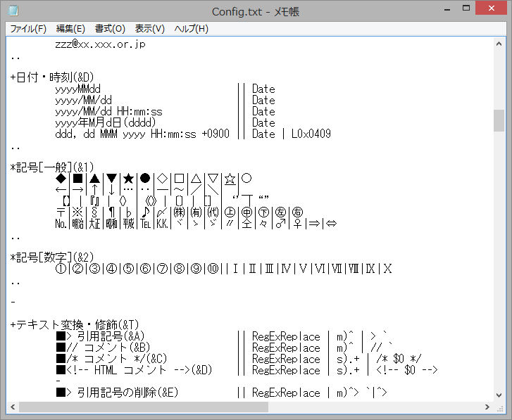Screen dimensions: 512x420
Task: Open the 編集(E) menu
Action: click(70, 29)
